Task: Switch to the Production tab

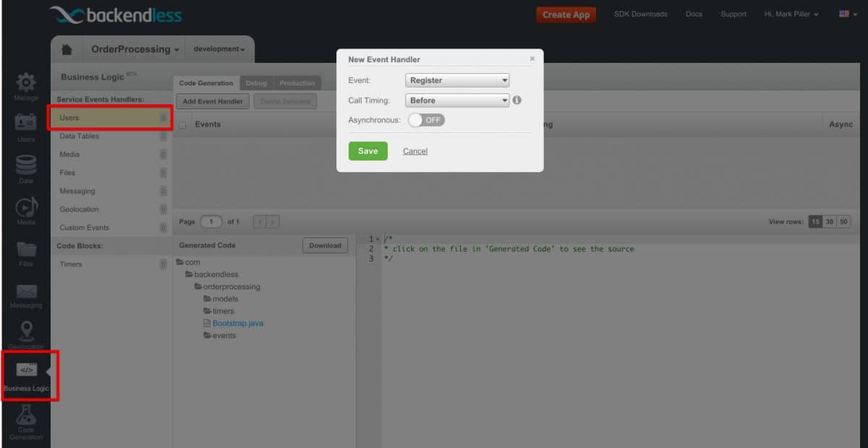Action: (x=297, y=83)
